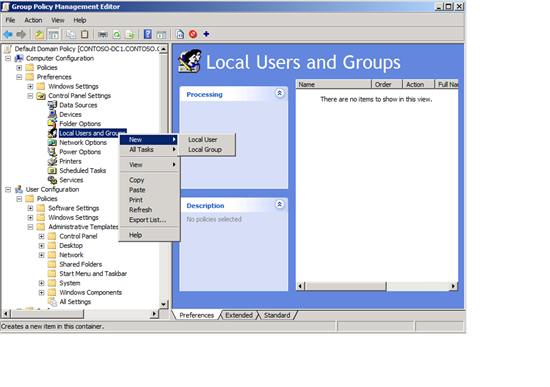550x387 pixels.
Task: Click the Name column header
Action: tap(334, 84)
